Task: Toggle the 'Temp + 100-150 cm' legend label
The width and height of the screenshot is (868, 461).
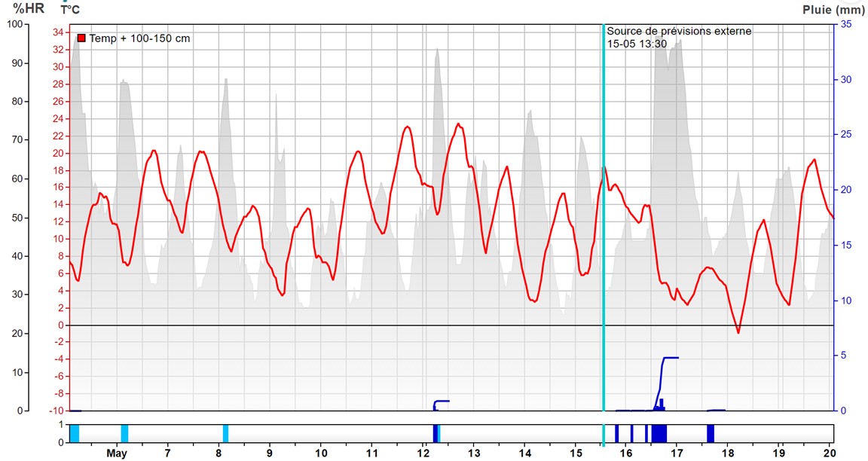Action: pos(139,38)
